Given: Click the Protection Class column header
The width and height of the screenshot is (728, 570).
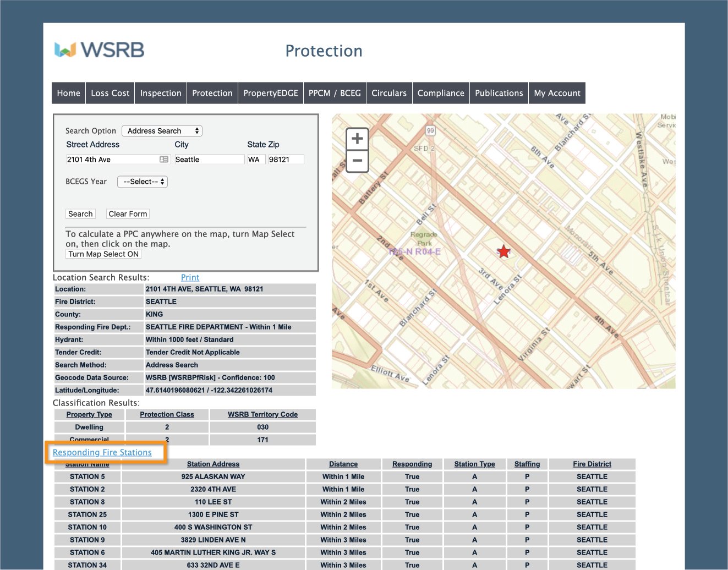Looking at the screenshot, I should click(x=167, y=414).
